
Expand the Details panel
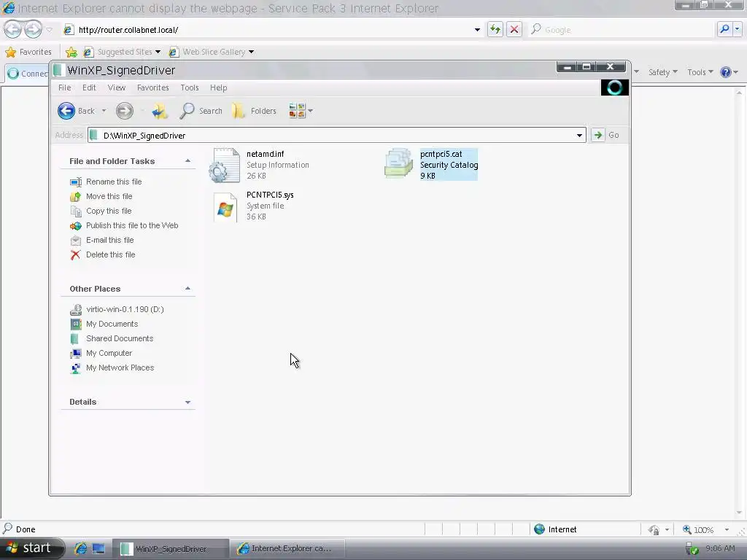pyautogui.click(x=187, y=402)
